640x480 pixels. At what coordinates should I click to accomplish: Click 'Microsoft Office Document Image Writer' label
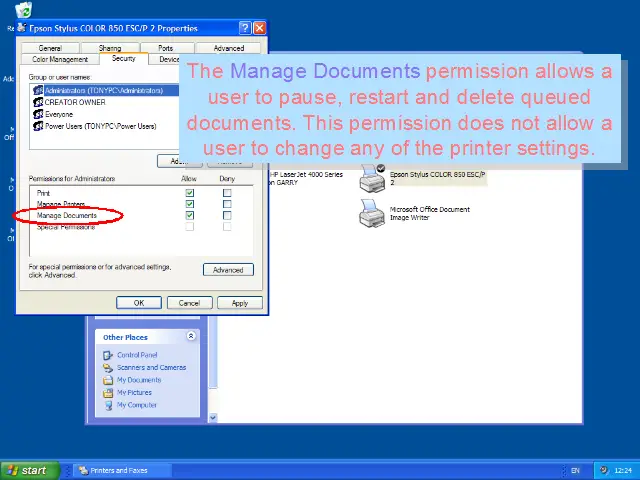(430, 213)
